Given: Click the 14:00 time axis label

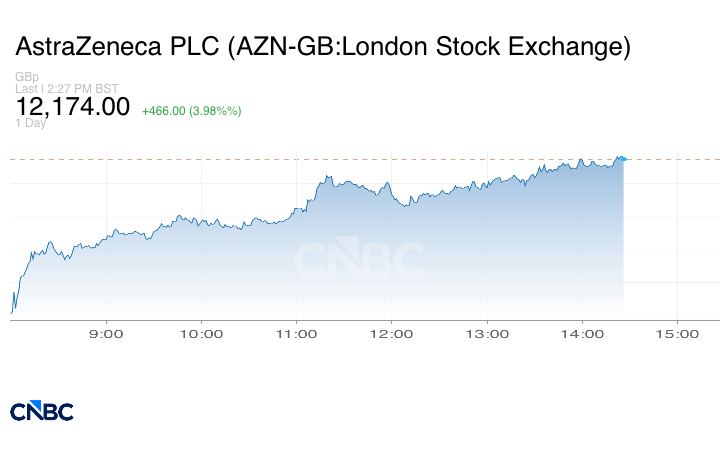Looking at the screenshot, I should [x=582, y=334].
